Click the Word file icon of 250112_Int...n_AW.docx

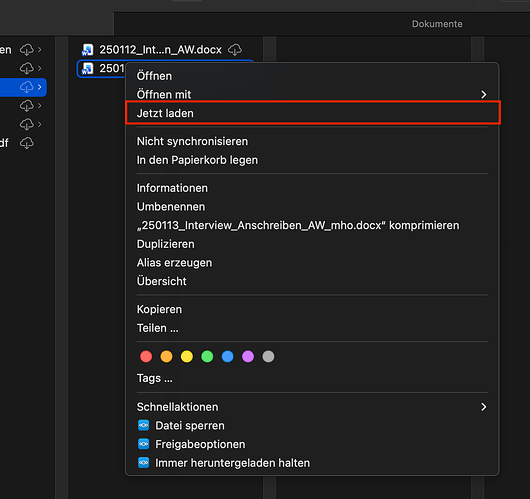pyautogui.click(x=88, y=50)
